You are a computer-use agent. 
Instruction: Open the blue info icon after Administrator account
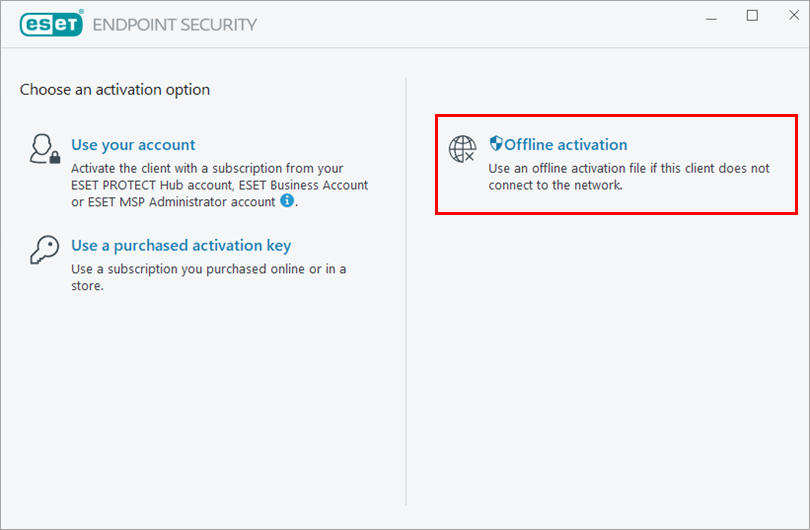point(287,200)
